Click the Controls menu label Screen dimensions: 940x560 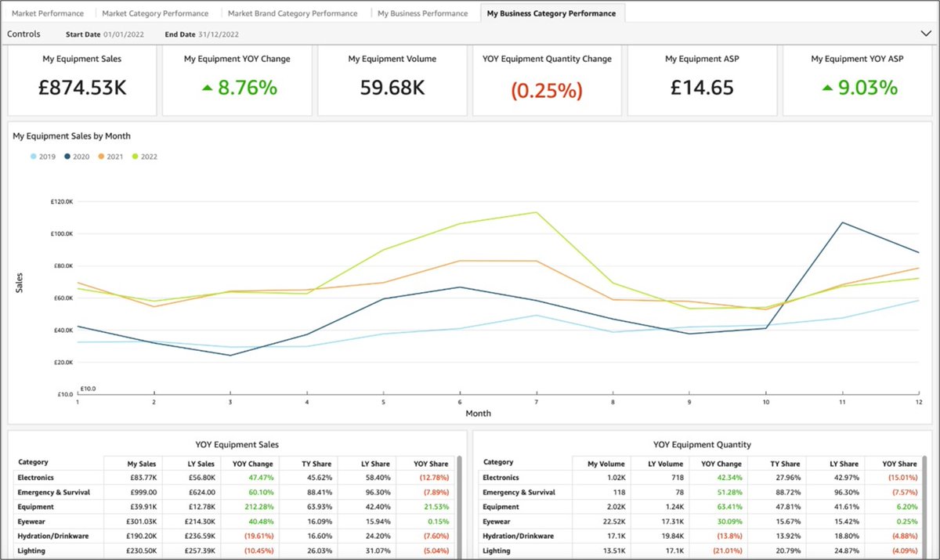23,34
